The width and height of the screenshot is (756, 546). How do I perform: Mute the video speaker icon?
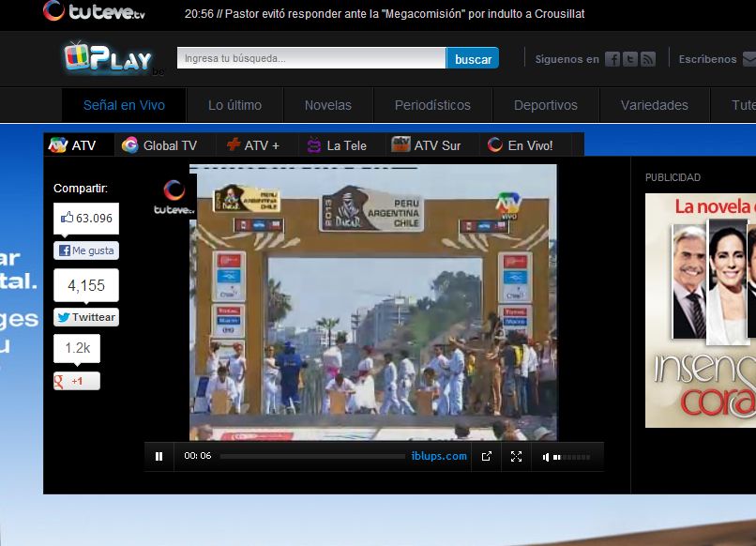(x=546, y=457)
